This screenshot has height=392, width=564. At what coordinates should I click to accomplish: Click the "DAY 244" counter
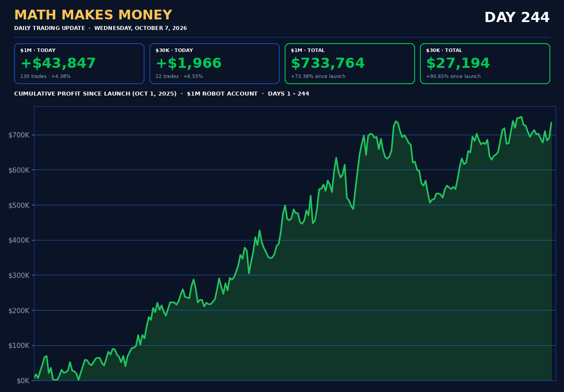pyautogui.click(x=517, y=18)
